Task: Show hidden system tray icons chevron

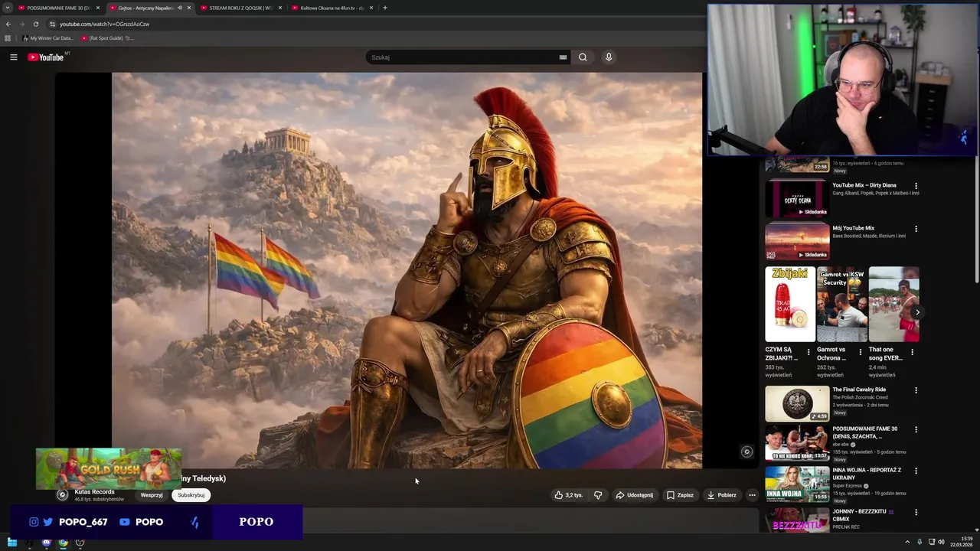Action: click(907, 543)
